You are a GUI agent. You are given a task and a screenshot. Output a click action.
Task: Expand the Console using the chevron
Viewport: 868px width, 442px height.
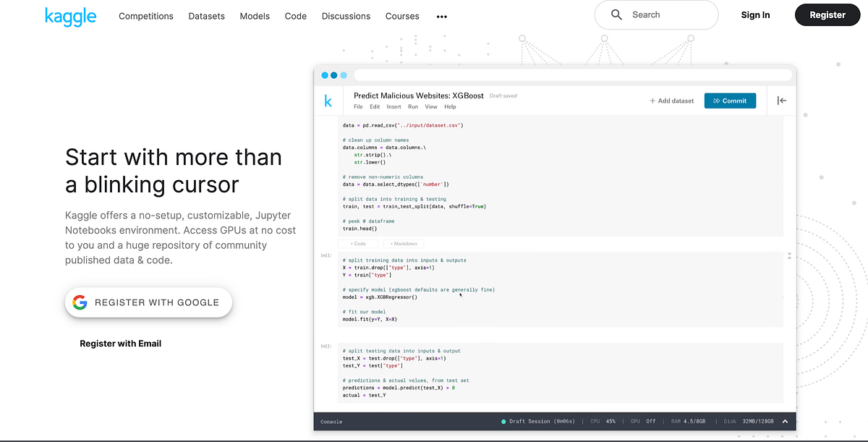(783, 421)
